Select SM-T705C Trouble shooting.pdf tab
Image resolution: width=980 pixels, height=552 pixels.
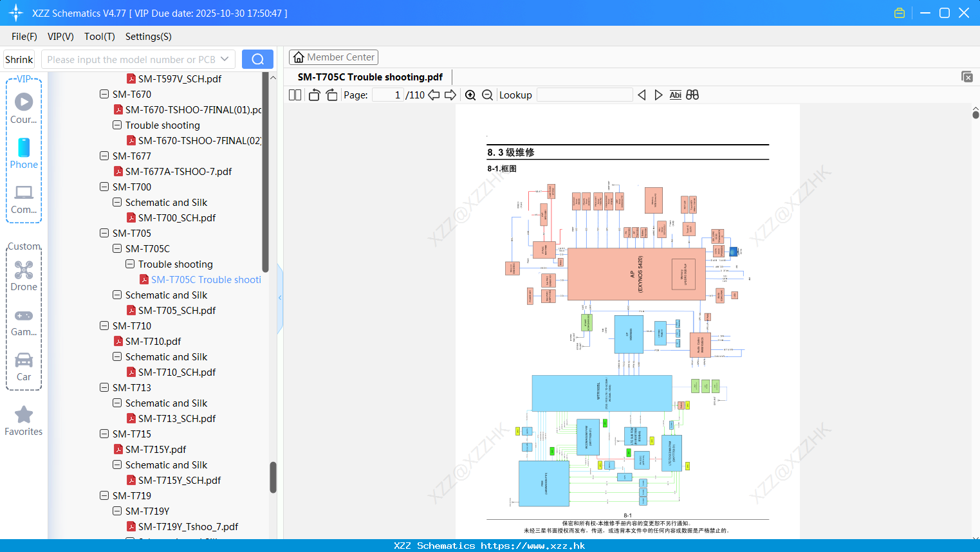[x=370, y=77]
